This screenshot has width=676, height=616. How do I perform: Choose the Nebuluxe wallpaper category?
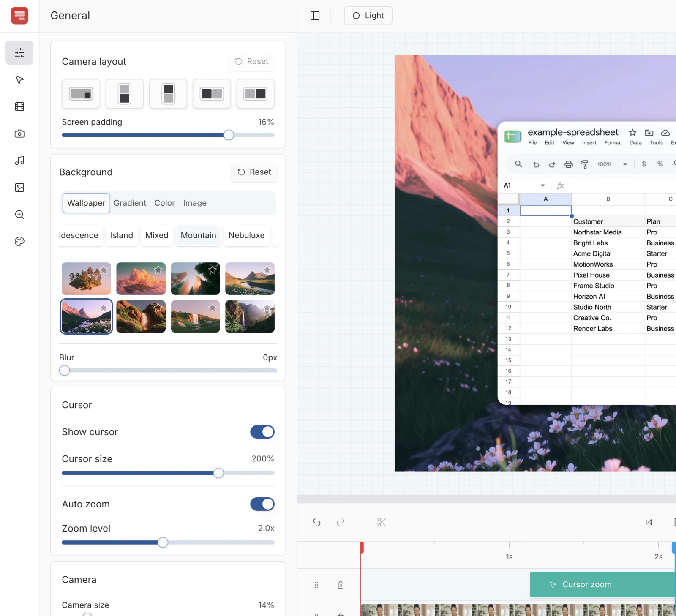pyautogui.click(x=247, y=235)
